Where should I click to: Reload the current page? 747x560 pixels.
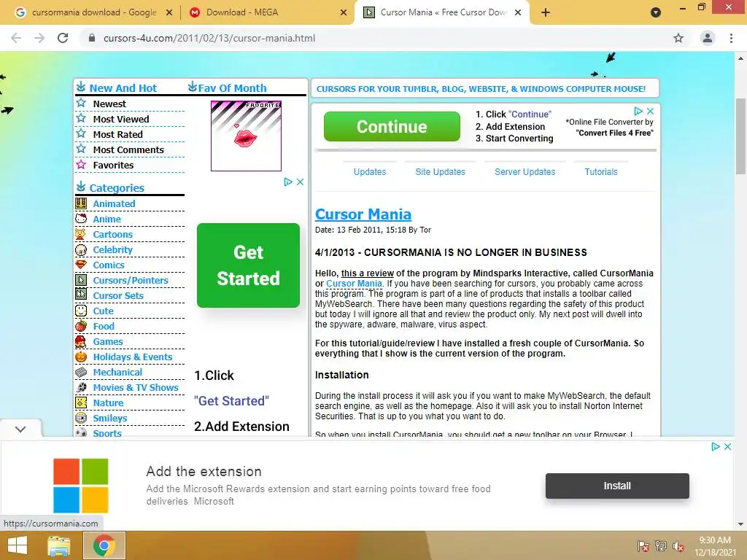[63, 38]
